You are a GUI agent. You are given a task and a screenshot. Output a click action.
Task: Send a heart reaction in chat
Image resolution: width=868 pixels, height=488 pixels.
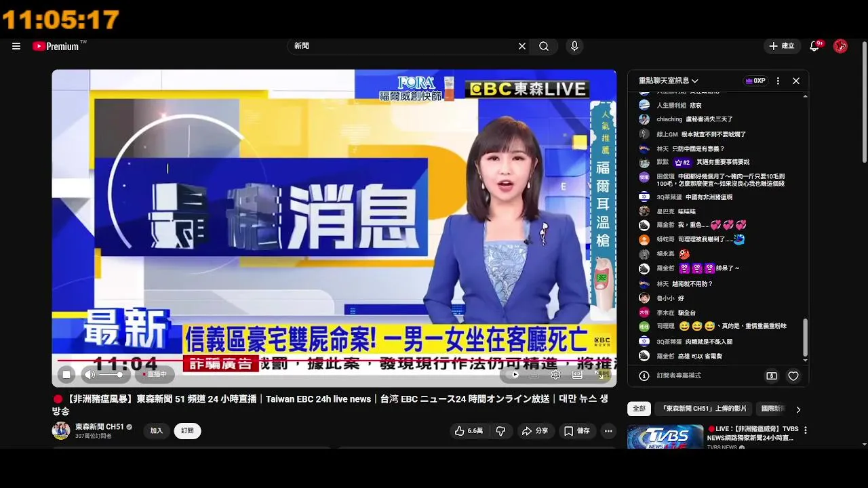(x=793, y=375)
